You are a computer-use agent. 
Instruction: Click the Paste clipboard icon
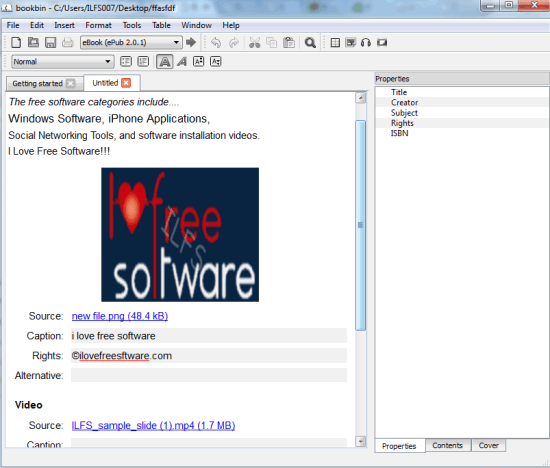click(289, 42)
